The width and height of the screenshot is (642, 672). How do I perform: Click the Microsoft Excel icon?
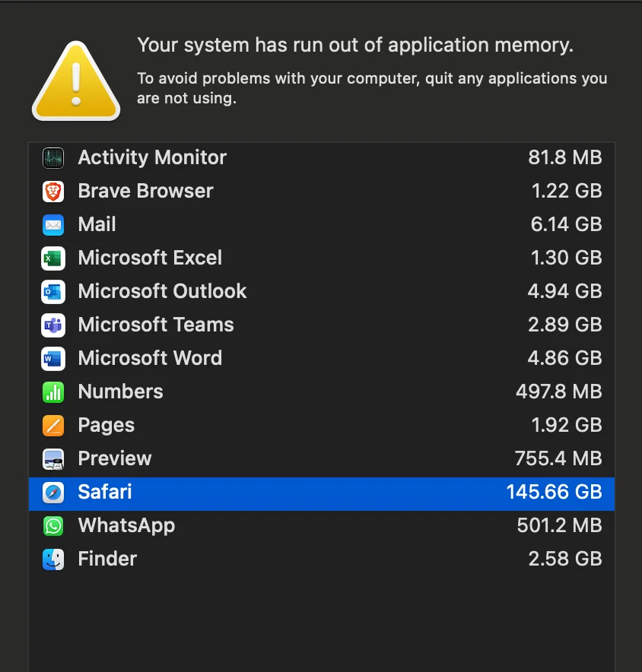[53, 258]
